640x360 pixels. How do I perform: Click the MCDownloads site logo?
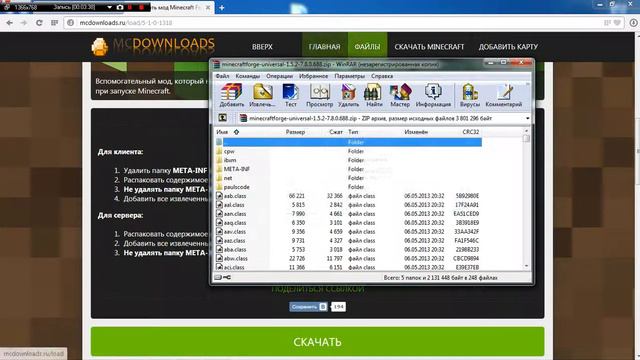tap(153, 46)
